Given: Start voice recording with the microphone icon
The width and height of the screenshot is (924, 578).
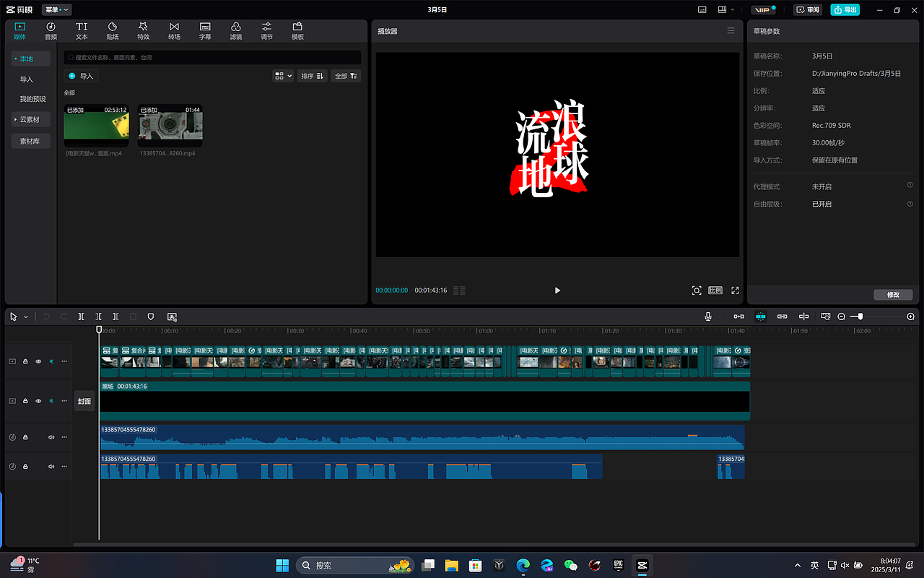Looking at the screenshot, I should tap(708, 316).
